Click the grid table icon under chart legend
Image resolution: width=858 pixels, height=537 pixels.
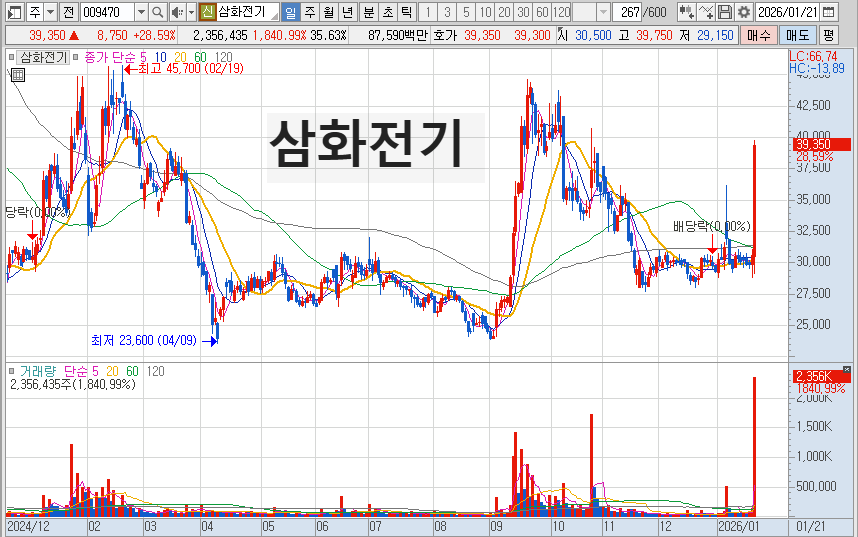tap(18, 75)
